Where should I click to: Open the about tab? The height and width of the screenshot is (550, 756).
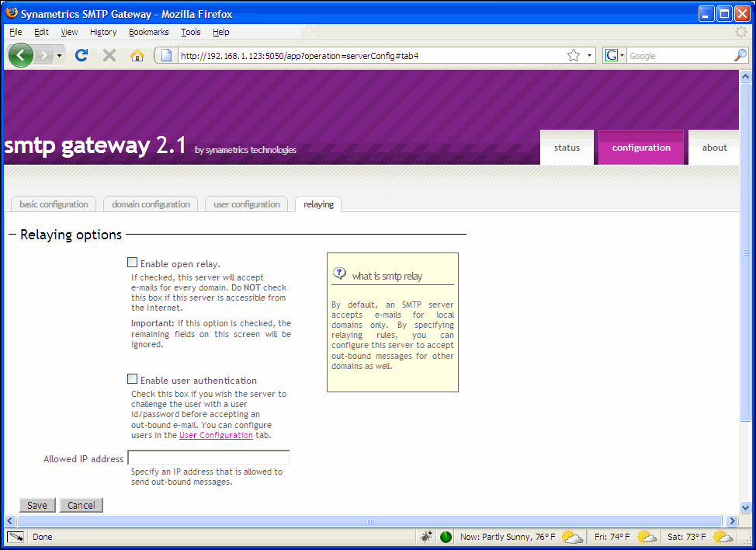pyautogui.click(x=714, y=148)
